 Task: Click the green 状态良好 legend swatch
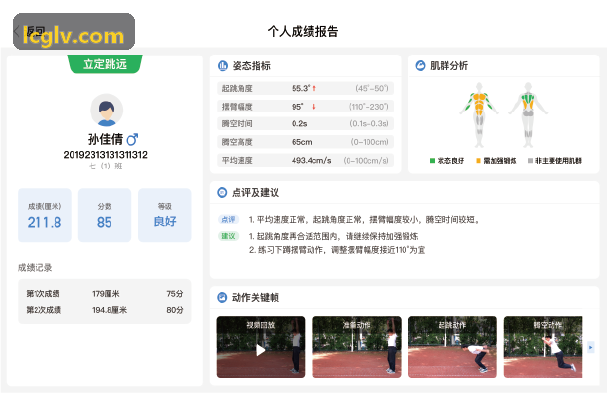point(432,161)
